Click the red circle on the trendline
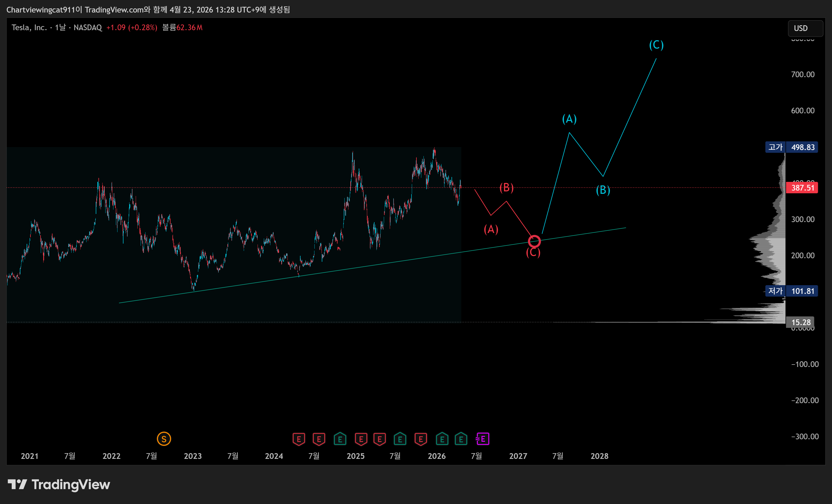Viewport: 832px width, 504px height. click(534, 241)
